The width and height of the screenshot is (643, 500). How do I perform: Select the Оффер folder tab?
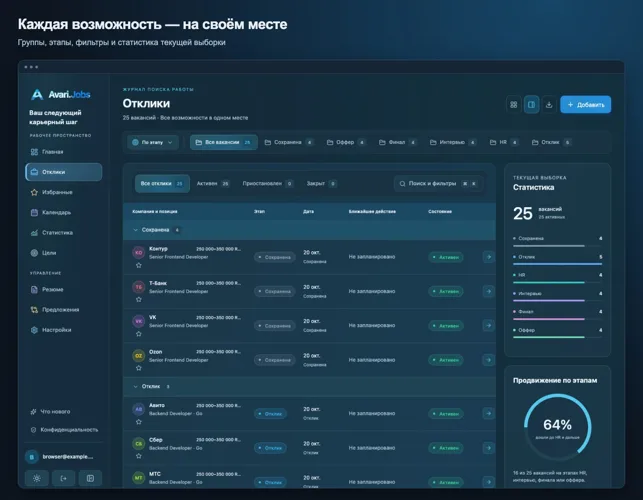pyautogui.click(x=346, y=142)
